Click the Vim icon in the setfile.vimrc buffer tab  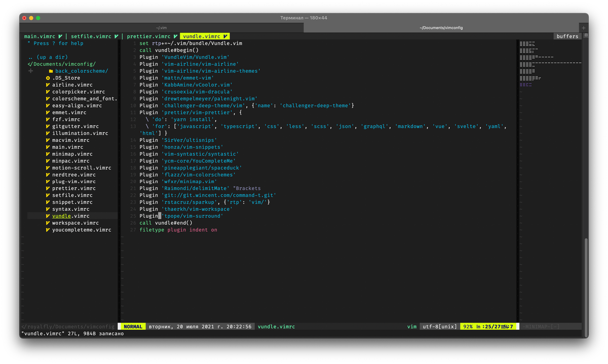116,36
